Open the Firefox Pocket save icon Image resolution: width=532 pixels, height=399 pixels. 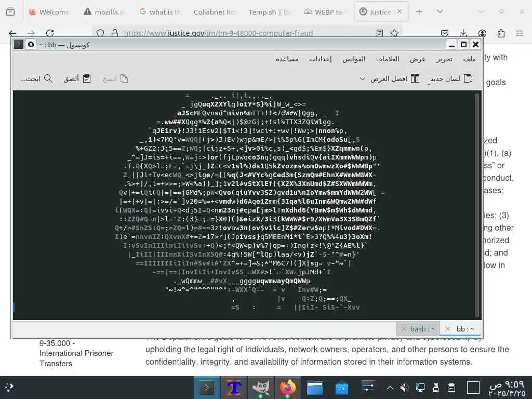tap(445, 33)
